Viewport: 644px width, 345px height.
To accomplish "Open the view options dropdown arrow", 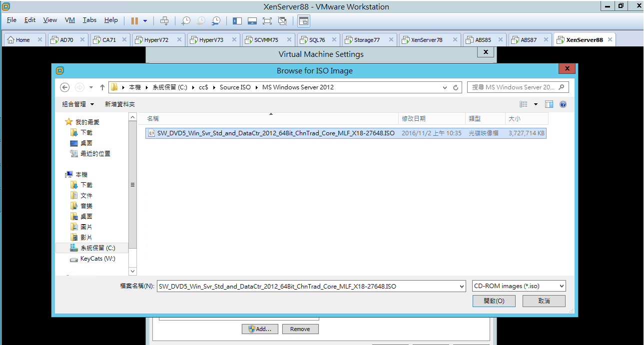I will 536,104.
